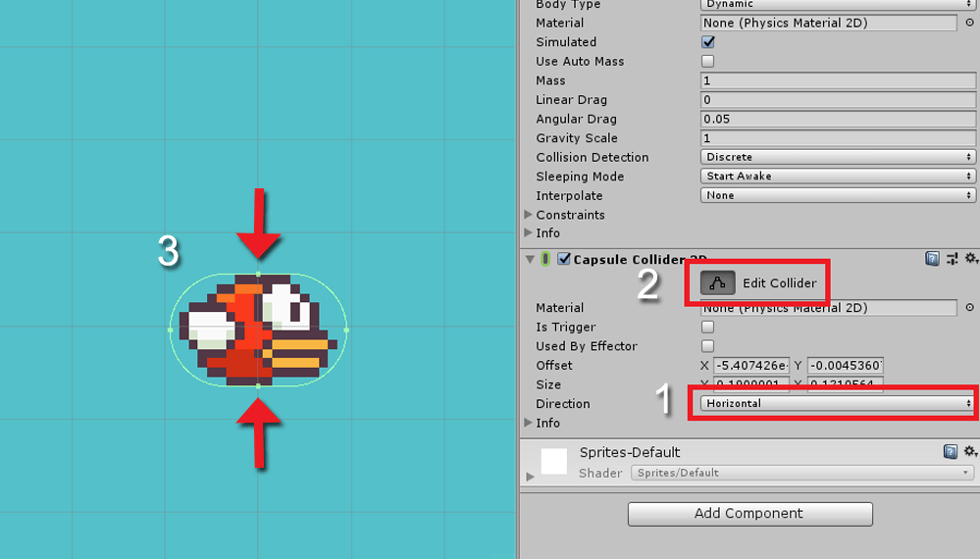Open Capsule Collider 2D presets icon
This screenshot has width=980, height=559.
(x=952, y=259)
